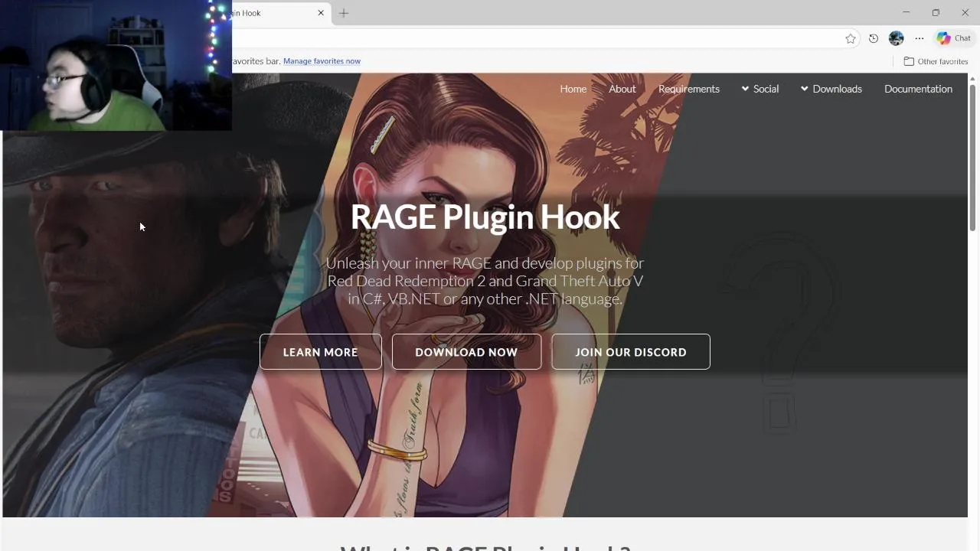Screen dimensions: 980x551
Task: Open the Copilot Chat button
Action: pos(954,38)
